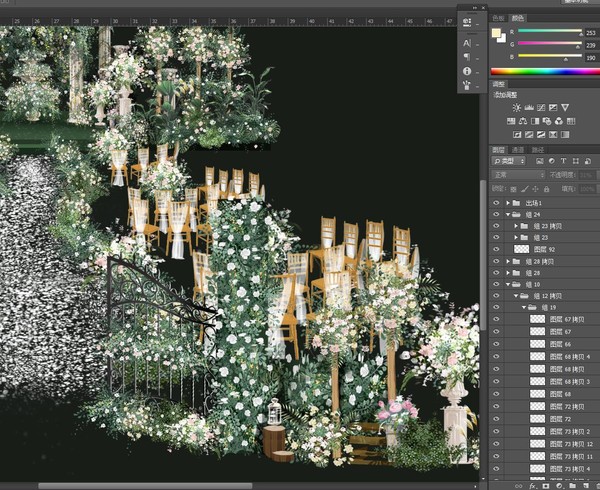The image size is (600, 490).
Task: Open the Paragraph panel icon
Action: coord(467,57)
